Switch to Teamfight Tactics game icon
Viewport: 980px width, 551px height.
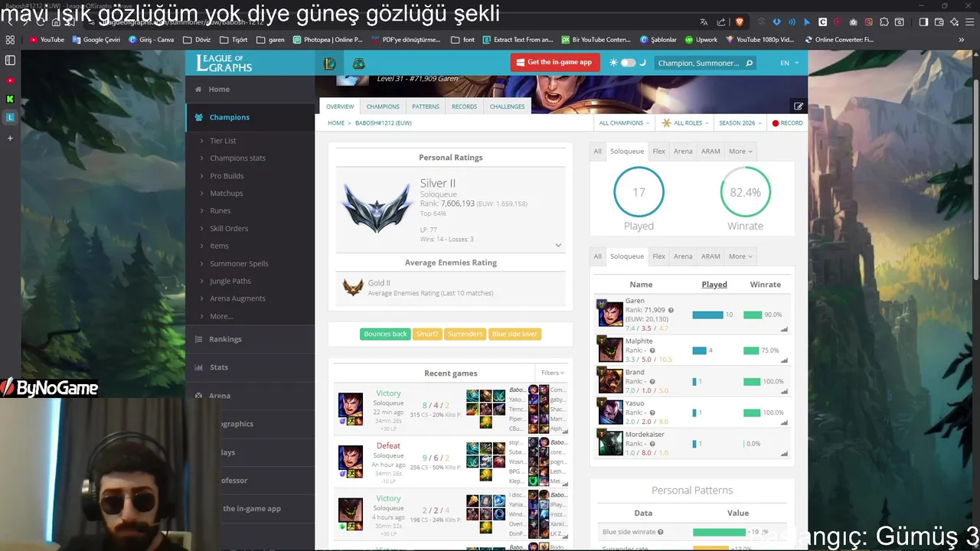pos(358,64)
